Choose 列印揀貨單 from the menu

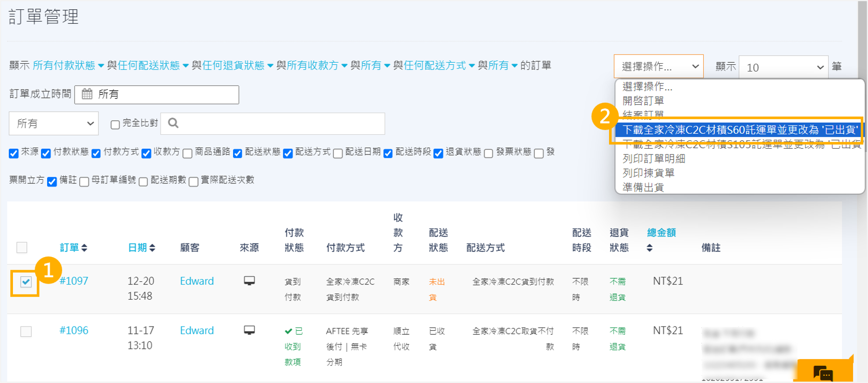pos(648,173)
